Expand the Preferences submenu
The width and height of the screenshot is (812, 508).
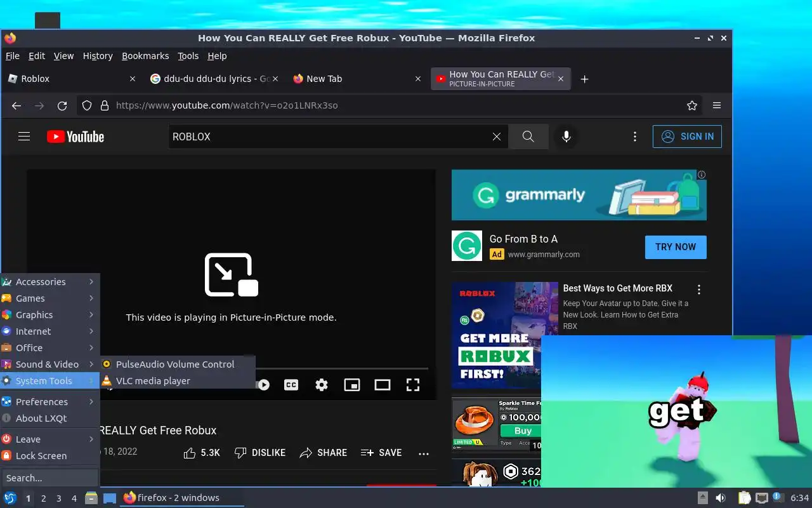click(49, 402)
